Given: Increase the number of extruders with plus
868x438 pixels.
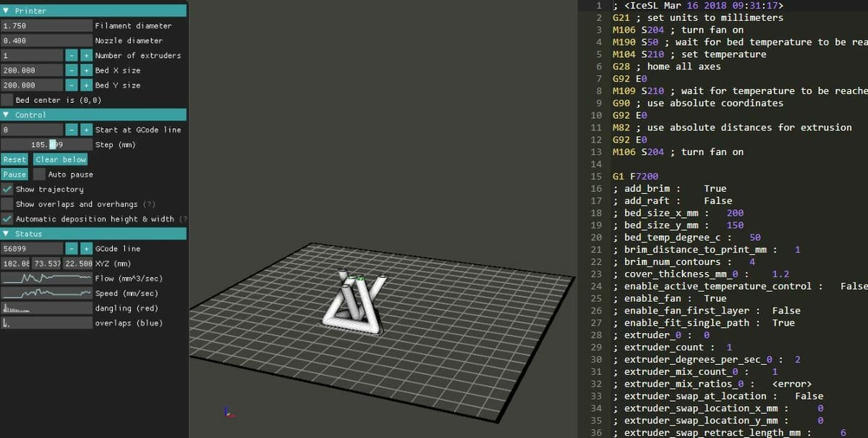Looking at the screenshot, I should pyautogui.click(x=86, y=56).
